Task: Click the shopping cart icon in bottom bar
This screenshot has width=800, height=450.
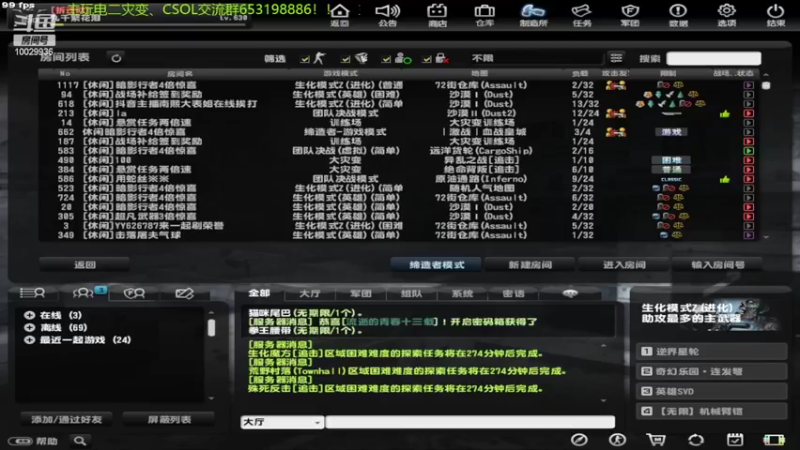Action: point(656,439)
